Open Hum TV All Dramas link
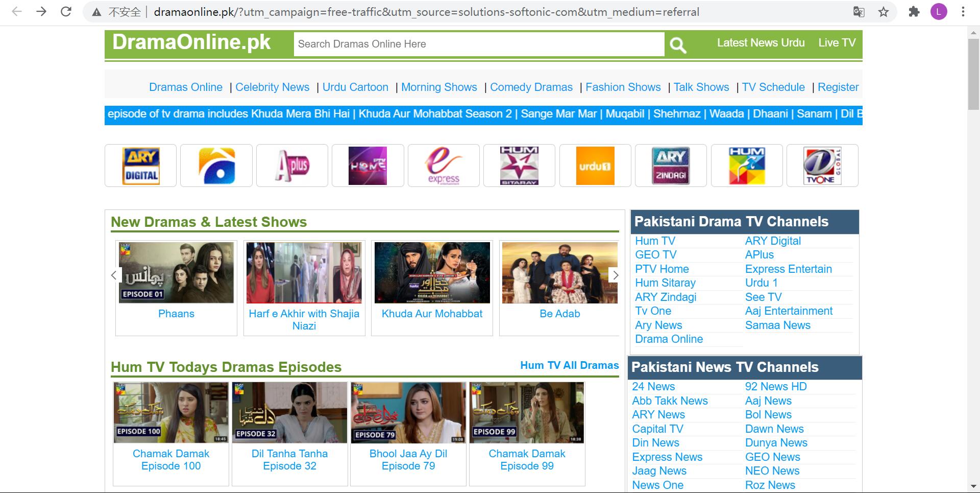Viewport: 980px width, 493px height. (x=569, y=365)
